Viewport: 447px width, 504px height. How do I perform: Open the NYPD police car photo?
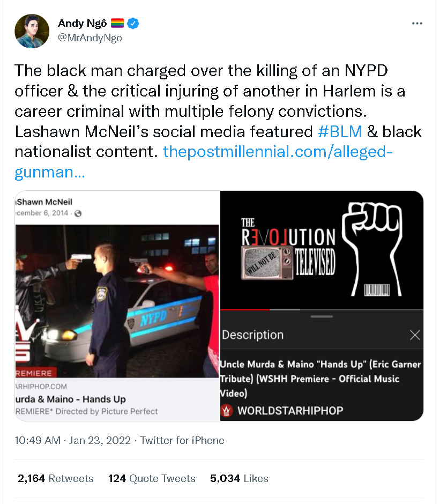pos(117,300)
